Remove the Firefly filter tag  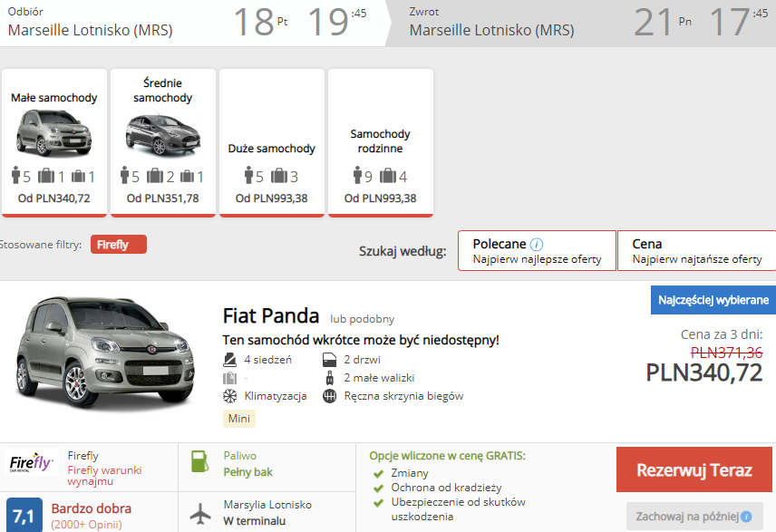(118, 245)
